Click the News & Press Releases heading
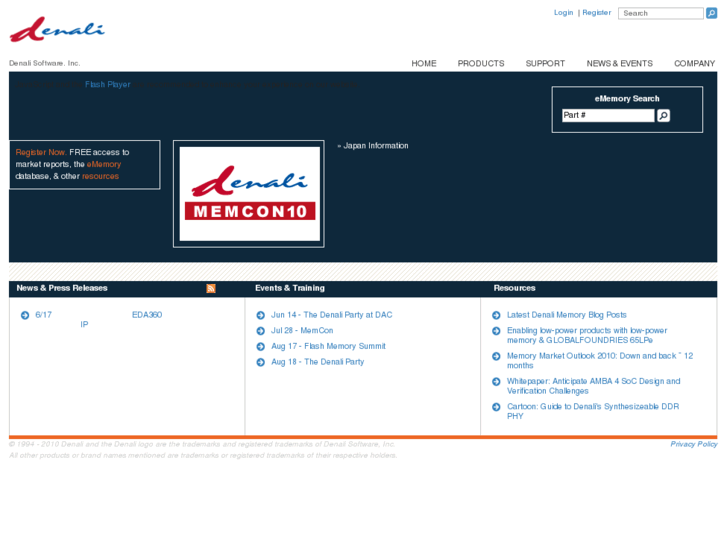 point(62,288)
